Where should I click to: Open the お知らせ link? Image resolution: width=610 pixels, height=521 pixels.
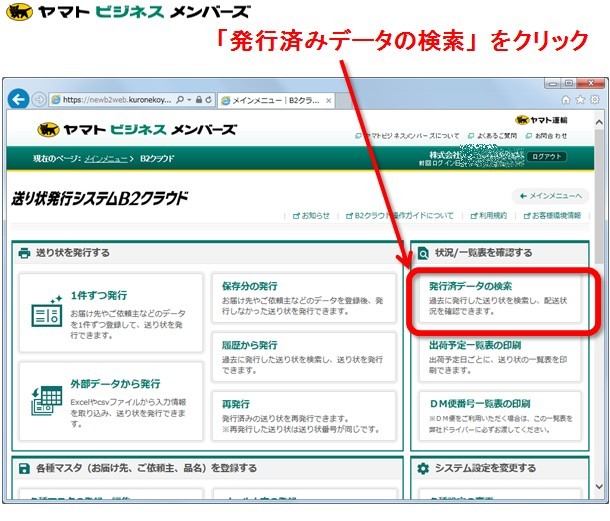pos(311,215)
